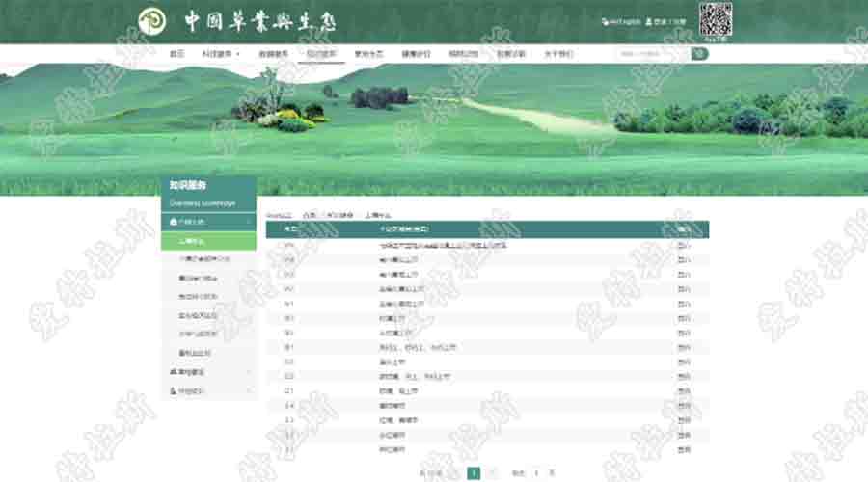Click the green search magnifier button
The width and height of the screenshot is (868, 482).
[699, 54]
